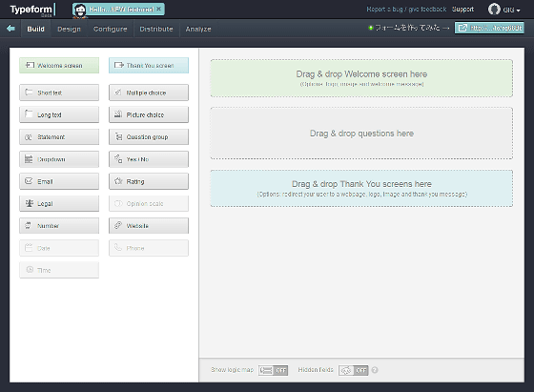Click the questions drop zone
This screenshot has width=534, height=392.
click(x=361, y=134)
